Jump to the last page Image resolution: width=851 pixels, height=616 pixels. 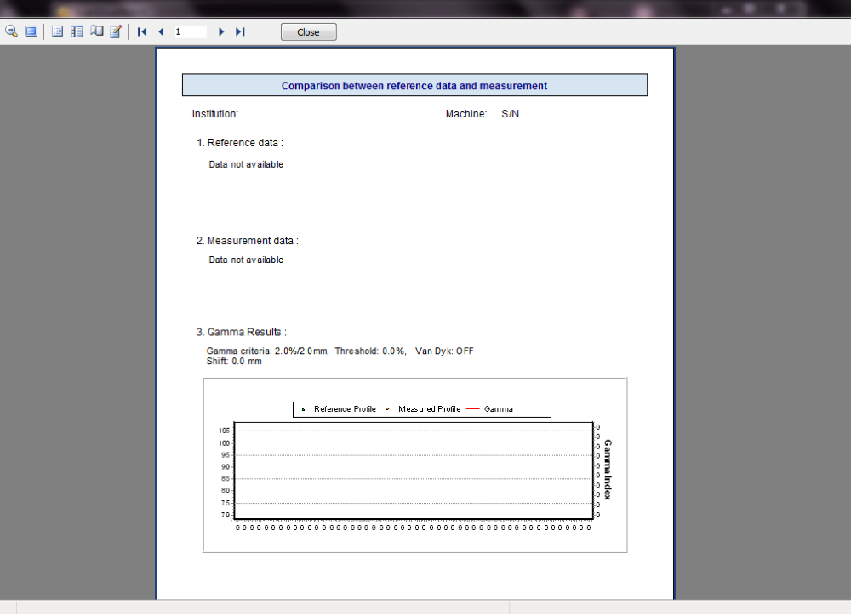(x=240, y=31)
